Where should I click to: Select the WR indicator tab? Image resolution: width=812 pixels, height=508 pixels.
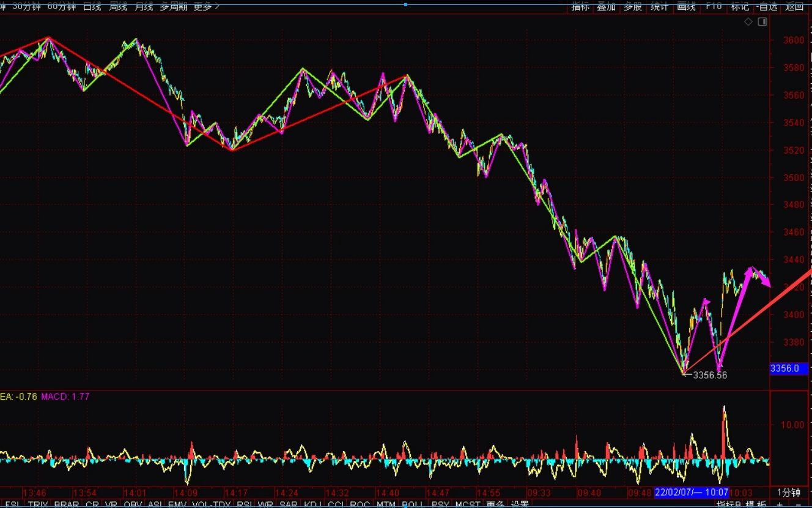tap(265, 504)
